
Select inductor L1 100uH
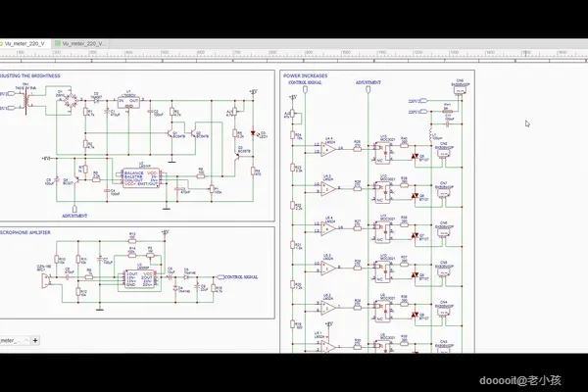click(x=430, y=135)
